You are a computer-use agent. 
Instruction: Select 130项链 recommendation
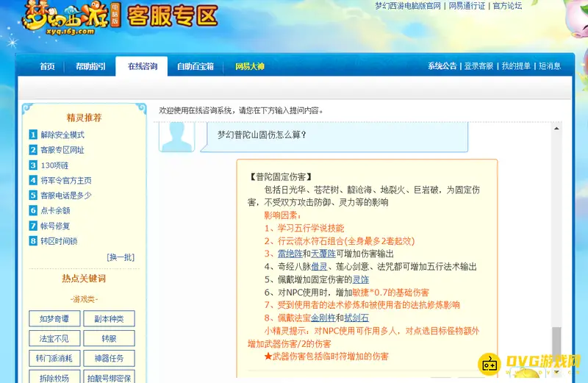click(x=54, y=165)
